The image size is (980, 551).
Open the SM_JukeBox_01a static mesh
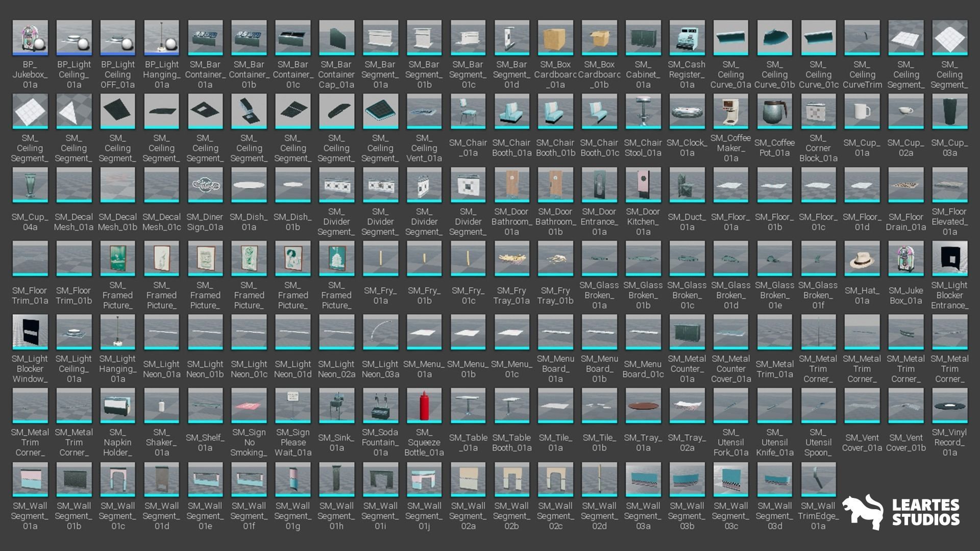[x=906, y=259]
